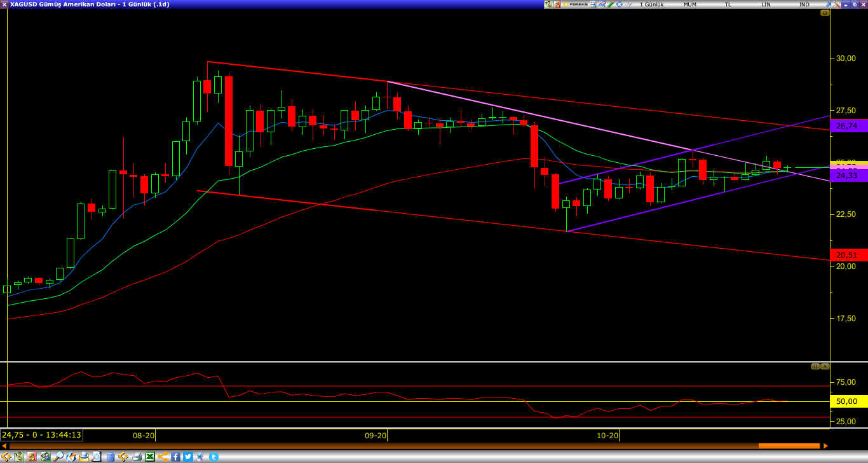Click the 09-20 date axis marker

click(x=376, y=436)
